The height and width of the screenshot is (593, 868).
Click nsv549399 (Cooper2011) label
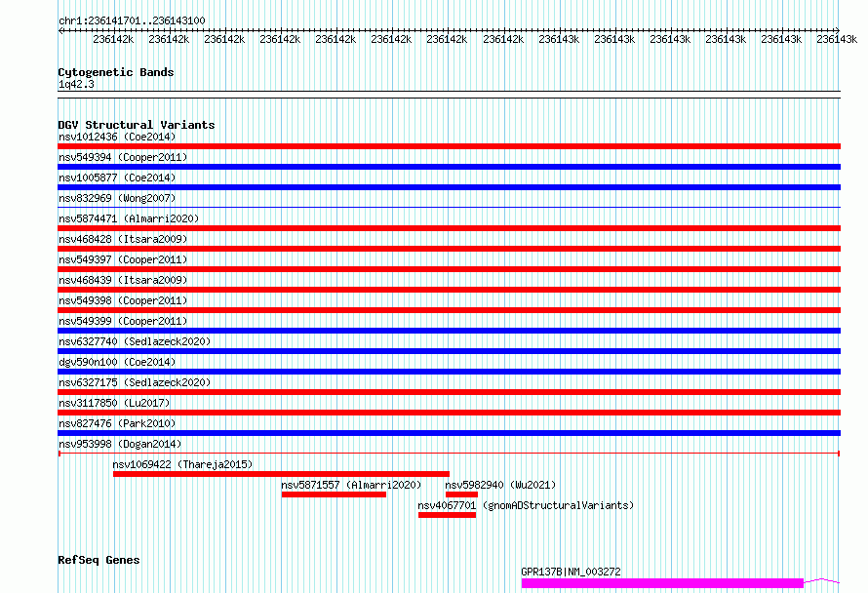point(123,321)
